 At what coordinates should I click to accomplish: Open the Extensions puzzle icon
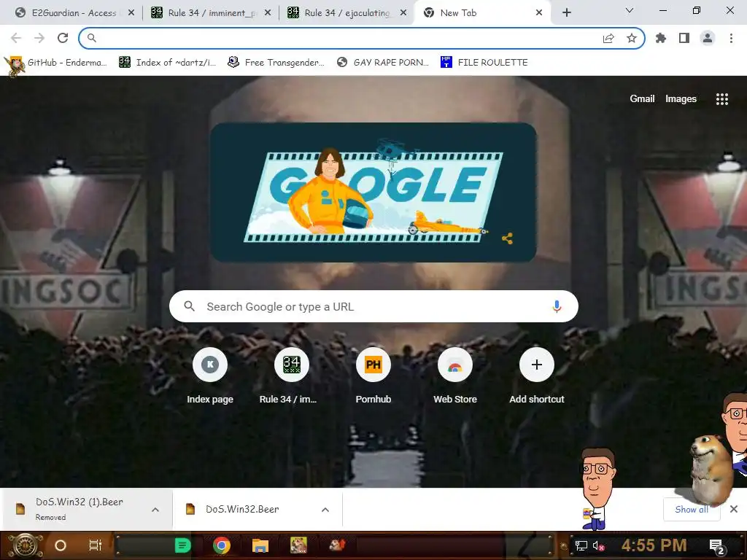coord(661,38)
